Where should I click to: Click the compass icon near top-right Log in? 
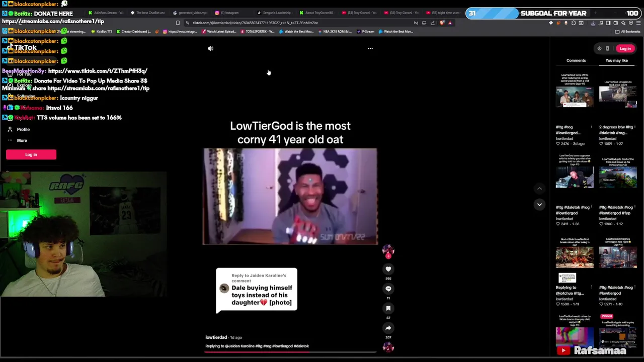599,49
